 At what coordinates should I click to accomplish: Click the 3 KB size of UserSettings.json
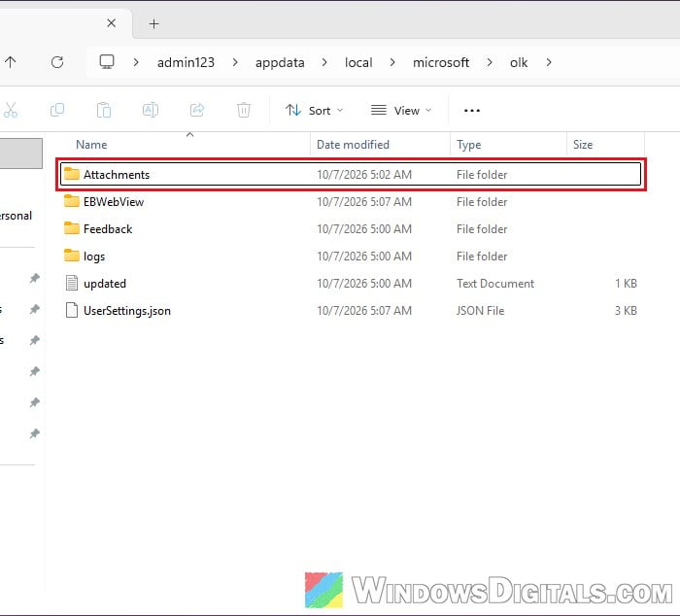click(x=626, y=311)
